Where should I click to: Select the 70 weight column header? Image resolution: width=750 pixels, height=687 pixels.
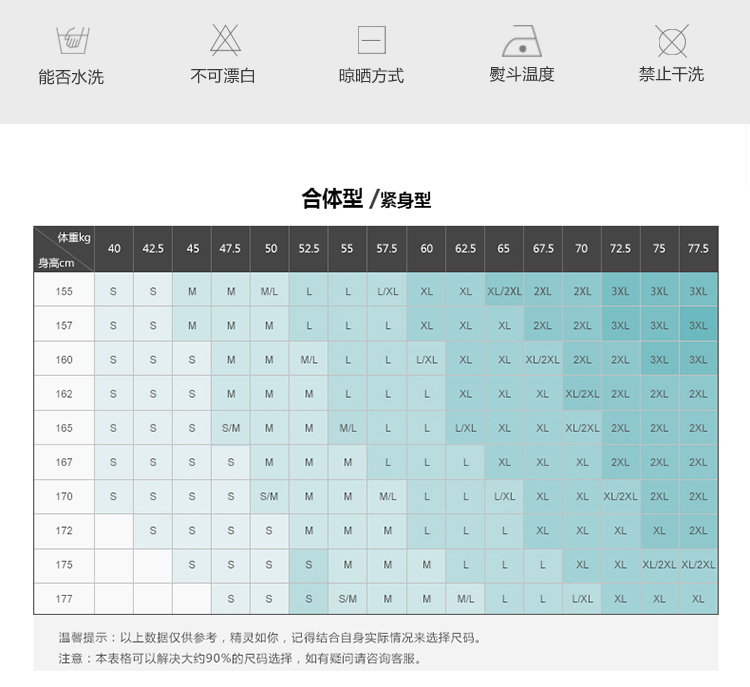coord(582,249)
